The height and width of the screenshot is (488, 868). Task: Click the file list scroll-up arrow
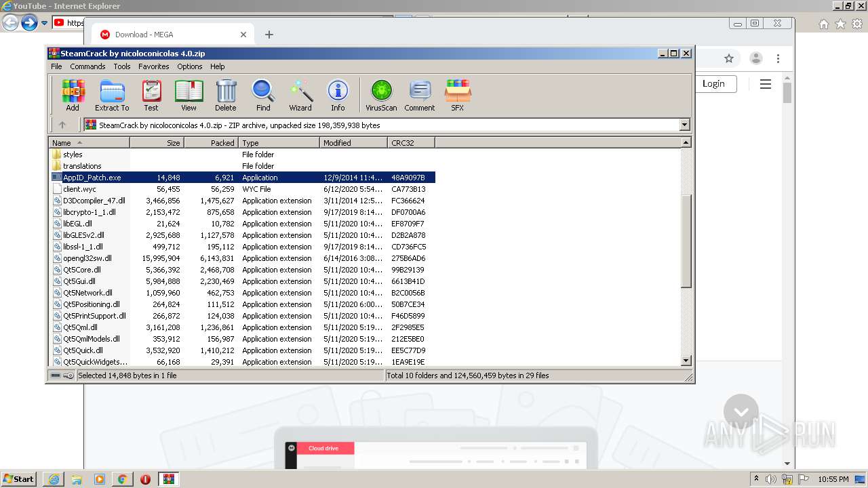pos(686,142)
